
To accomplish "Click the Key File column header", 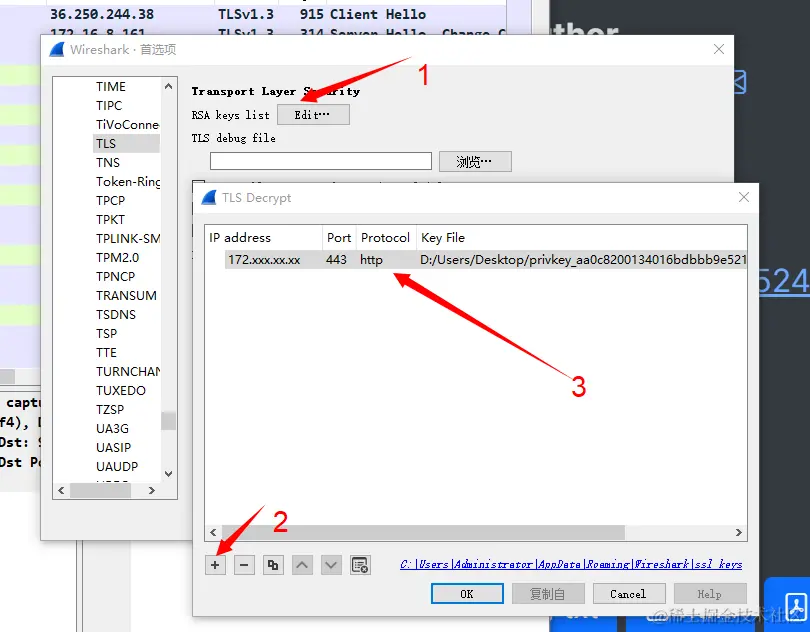I will click(x=582, y=238).
